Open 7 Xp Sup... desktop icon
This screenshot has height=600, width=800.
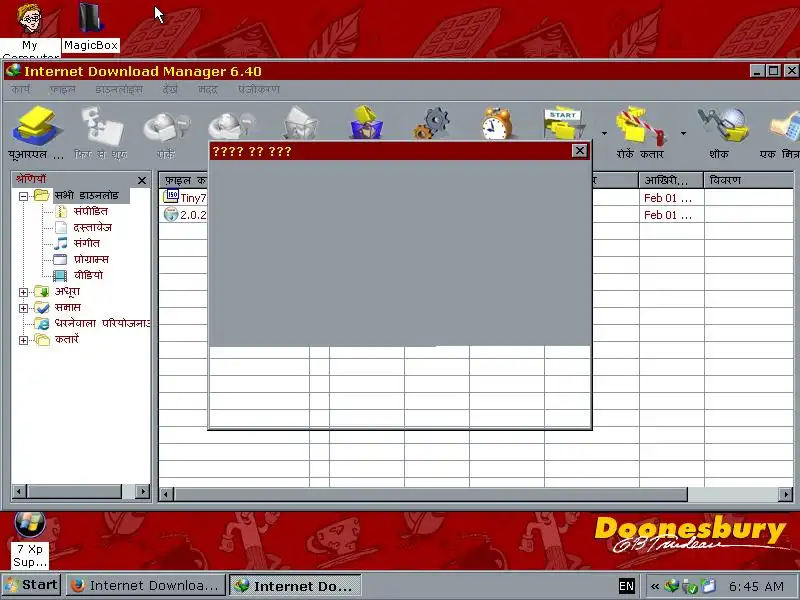pyautogui.click(x=30, y=540)
